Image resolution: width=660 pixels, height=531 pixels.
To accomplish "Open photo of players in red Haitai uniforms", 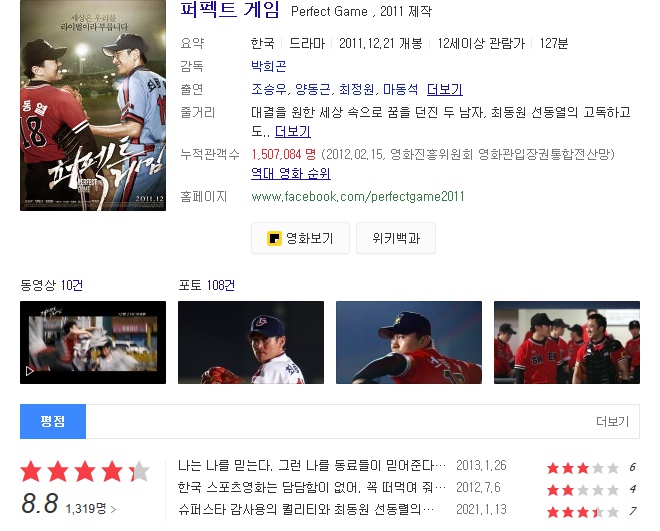I will pos(567,342).
